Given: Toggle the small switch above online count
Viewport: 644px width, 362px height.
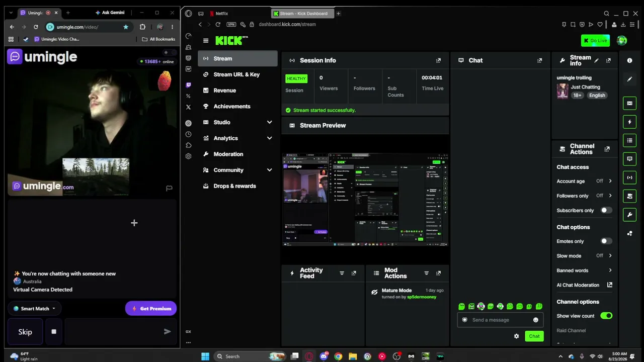Looking at the screenshot, I should tap(169, 52).
